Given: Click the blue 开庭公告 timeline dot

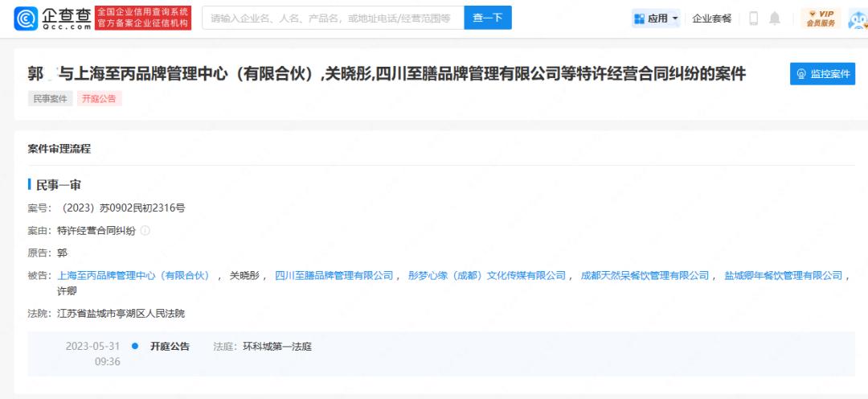Looking at the screenshot, I should point(134,347).
